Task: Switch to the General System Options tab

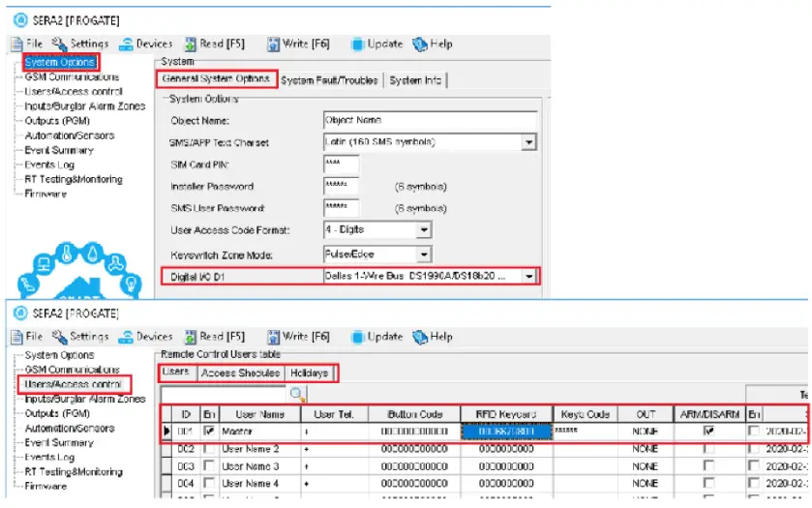Action: pyautogui.click(x=217, y=79)
